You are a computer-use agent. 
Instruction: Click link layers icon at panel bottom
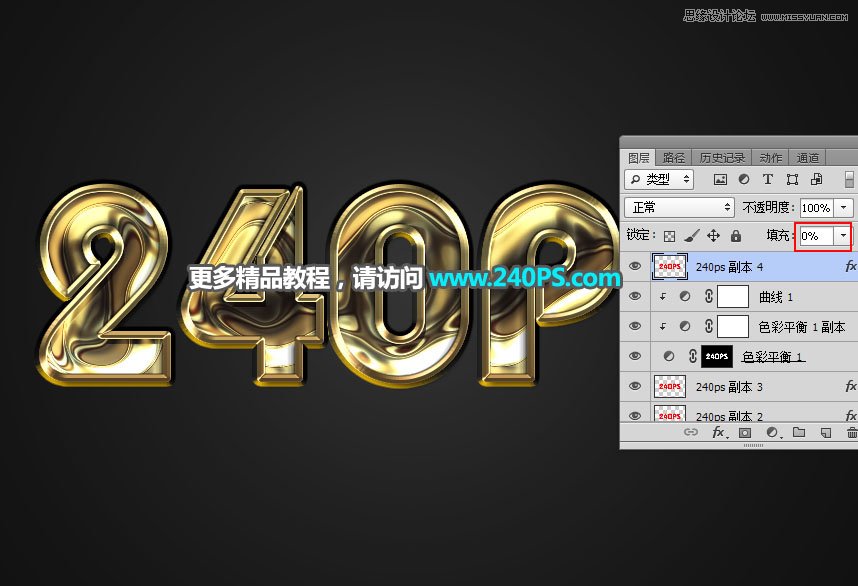coord(691,432)
